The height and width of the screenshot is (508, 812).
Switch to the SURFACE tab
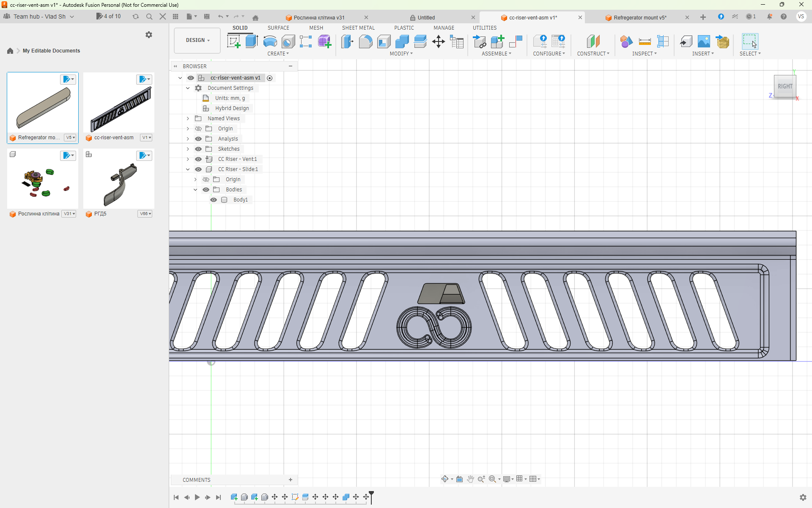click(278, 28)
